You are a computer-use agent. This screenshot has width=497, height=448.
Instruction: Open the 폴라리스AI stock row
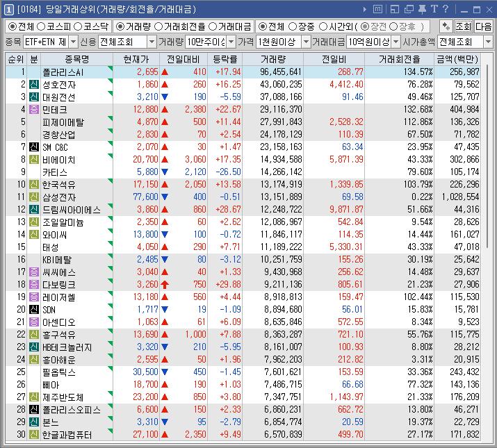coord(243,72)
